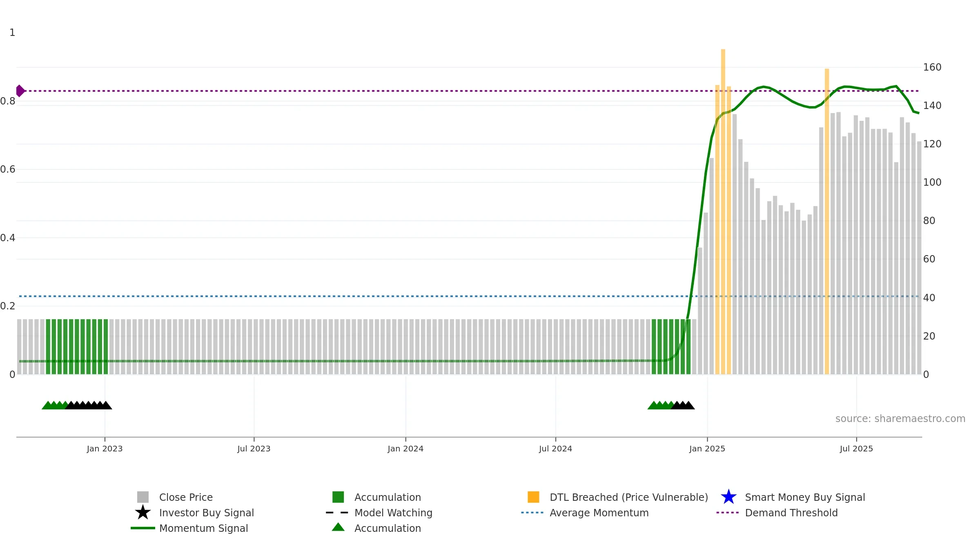Viewport: 980px width, 551px height.
Task: Open the sharemaestro.com source link
Action: point(900,419)
